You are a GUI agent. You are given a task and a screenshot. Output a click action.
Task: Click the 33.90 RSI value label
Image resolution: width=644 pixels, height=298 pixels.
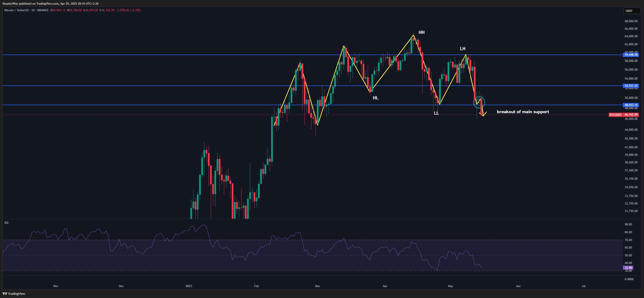click(x=628, y=268)
